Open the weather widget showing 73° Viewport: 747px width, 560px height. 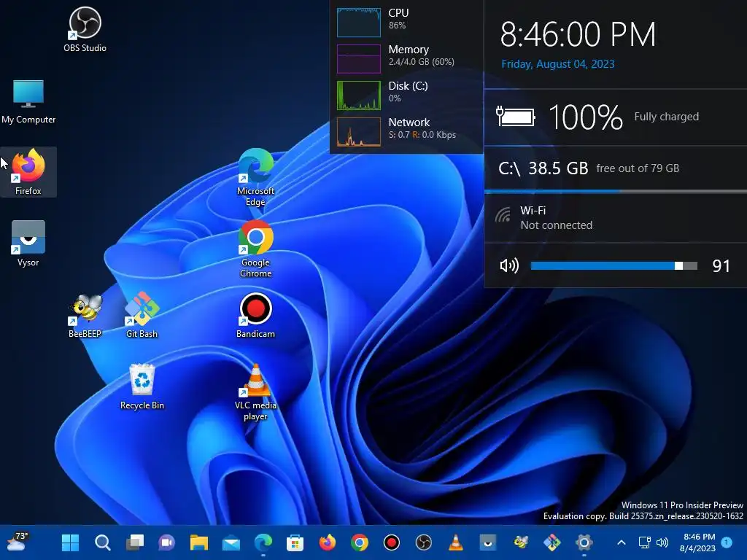pos(18,542)
